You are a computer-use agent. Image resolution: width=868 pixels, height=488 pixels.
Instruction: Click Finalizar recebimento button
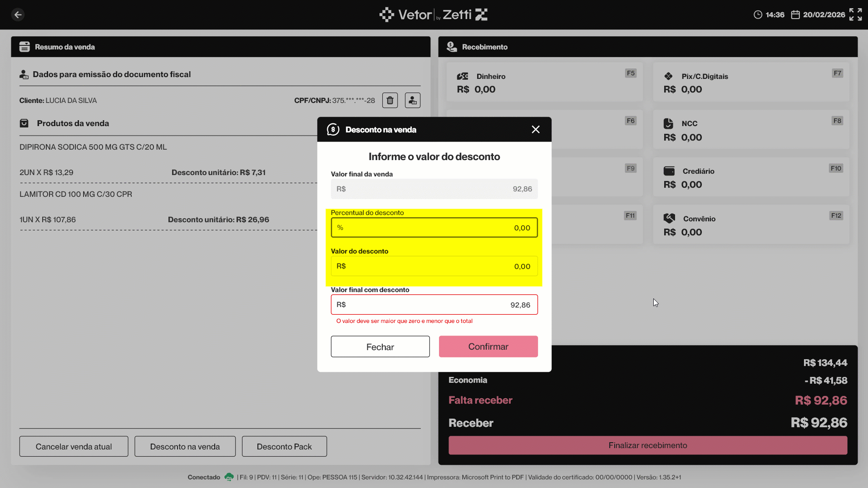(x=647, y=445)
